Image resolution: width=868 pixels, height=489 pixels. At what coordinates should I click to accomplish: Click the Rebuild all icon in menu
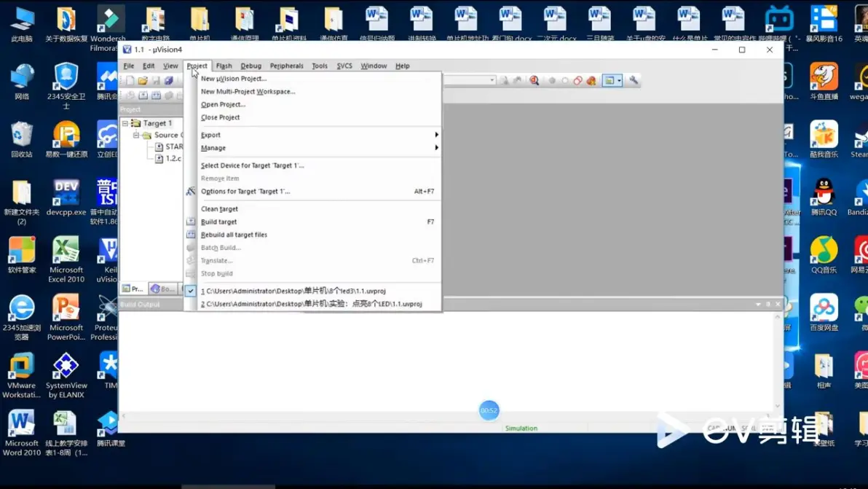(191, 235)
